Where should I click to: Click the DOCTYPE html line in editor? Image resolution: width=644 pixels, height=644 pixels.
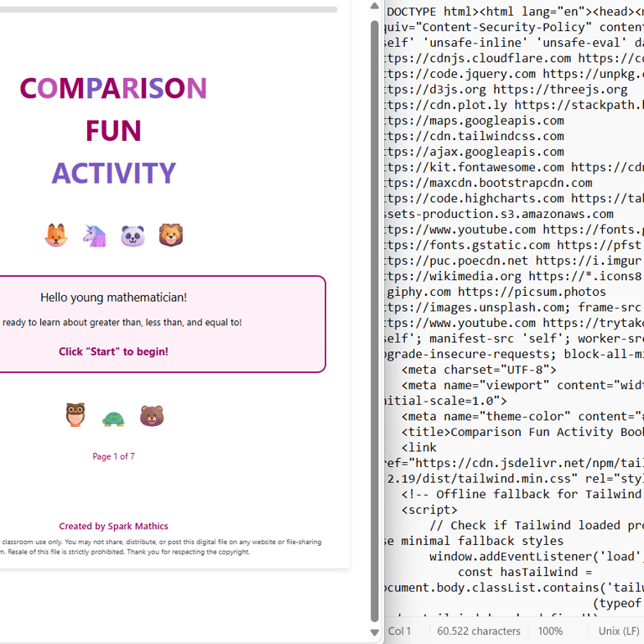(515, 12)
